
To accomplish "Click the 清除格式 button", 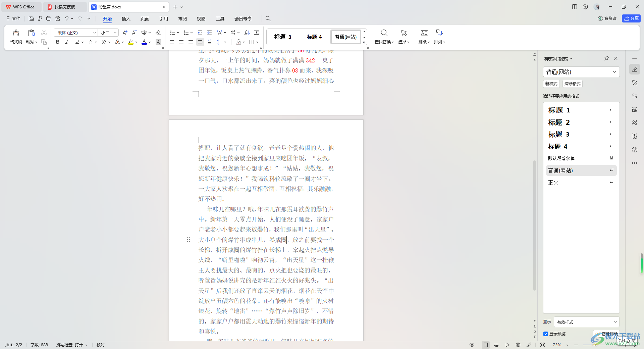I will coord(572,84).
